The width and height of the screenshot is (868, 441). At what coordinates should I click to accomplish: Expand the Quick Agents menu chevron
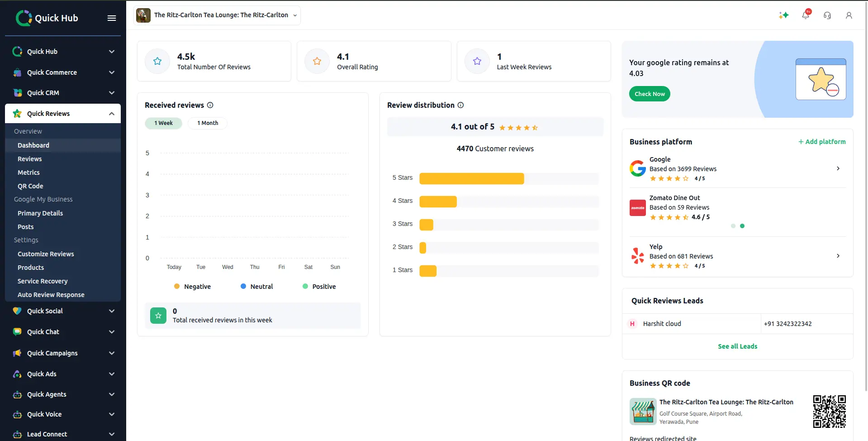112,394
